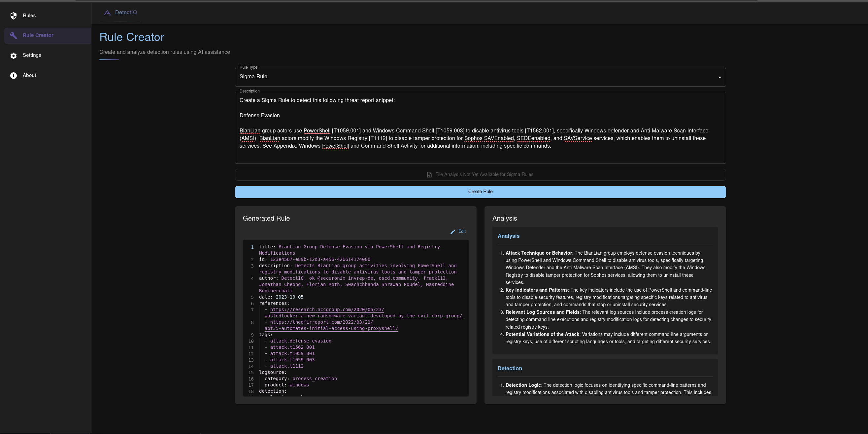
Task: Click the About info icon
Action: coord(13,75)
